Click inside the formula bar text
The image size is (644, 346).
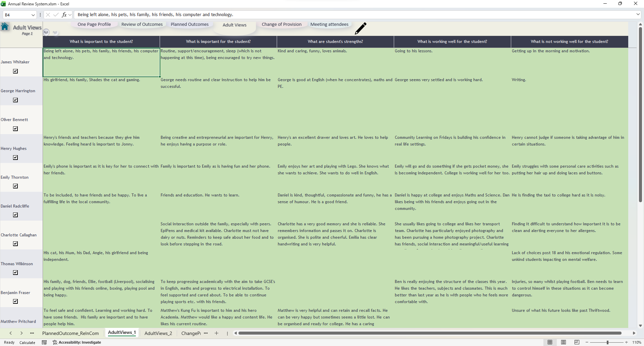pyautogui.click(x=155, y=15)
